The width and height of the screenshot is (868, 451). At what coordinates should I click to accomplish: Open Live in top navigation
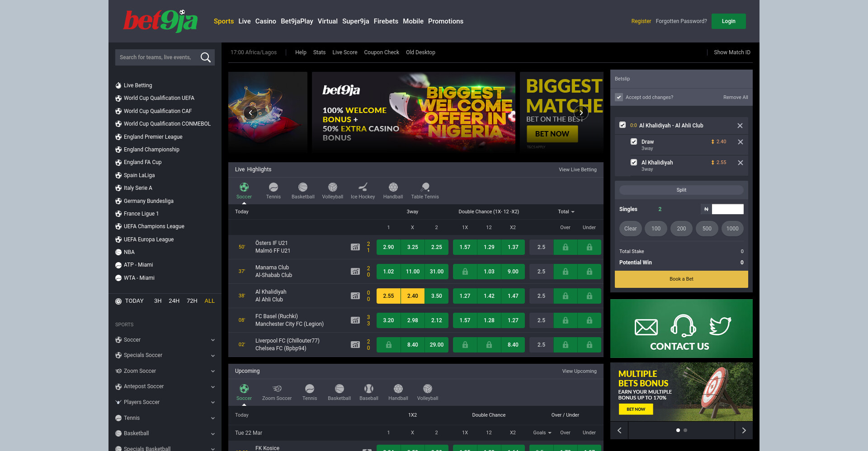point(245,21)
